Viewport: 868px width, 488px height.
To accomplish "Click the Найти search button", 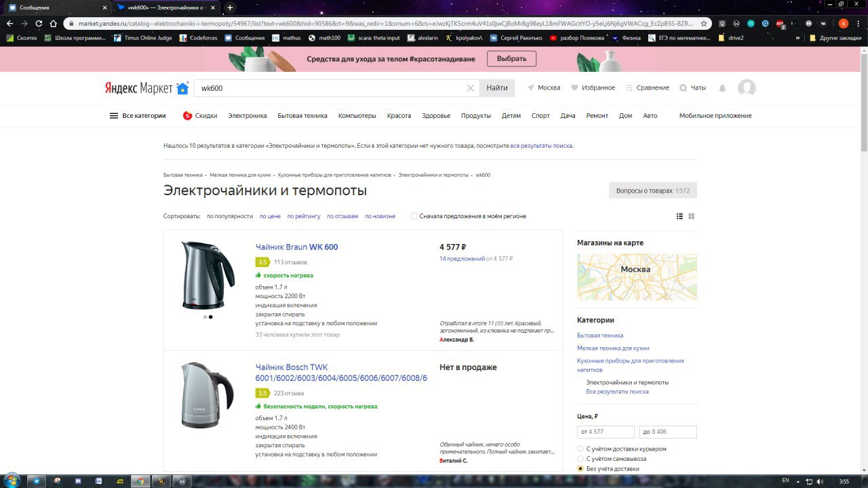I will click(497, 88).
